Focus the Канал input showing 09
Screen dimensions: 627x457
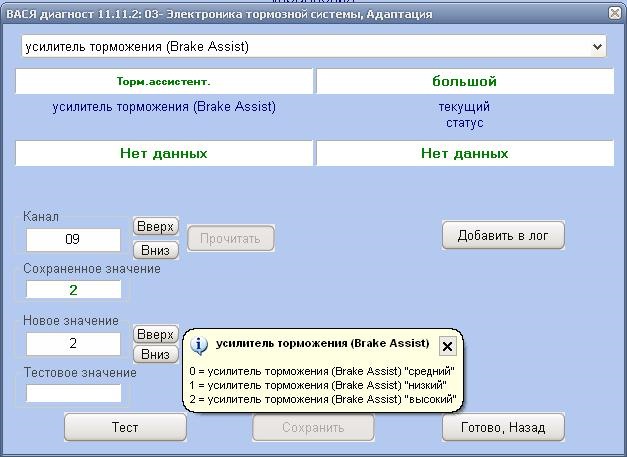pos(73,240)
